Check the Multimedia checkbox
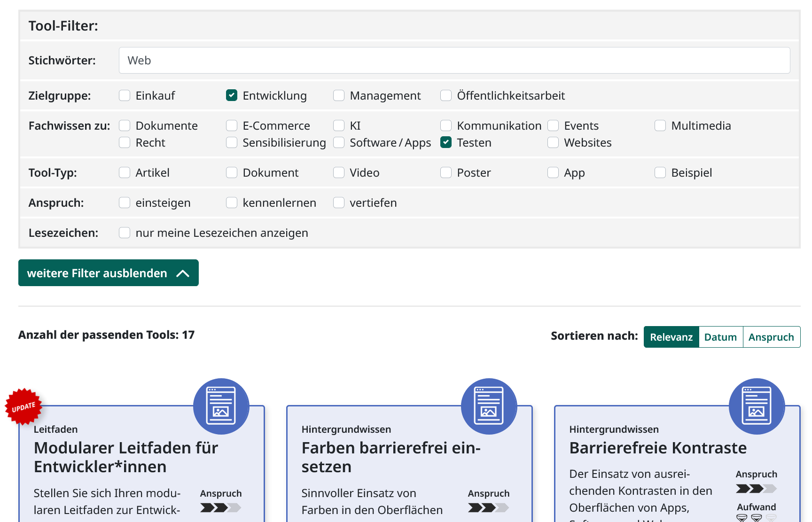This screenshot has width=812, height=522. coord(660,125)
